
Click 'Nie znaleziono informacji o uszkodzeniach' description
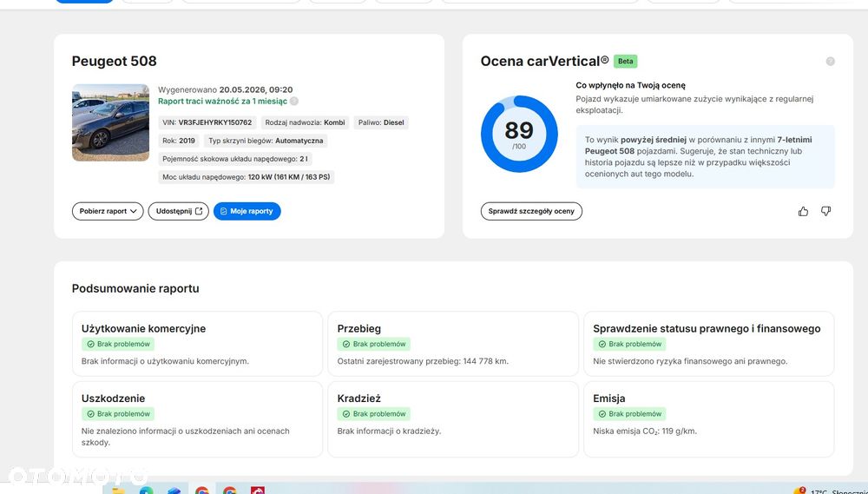[186, 437]
